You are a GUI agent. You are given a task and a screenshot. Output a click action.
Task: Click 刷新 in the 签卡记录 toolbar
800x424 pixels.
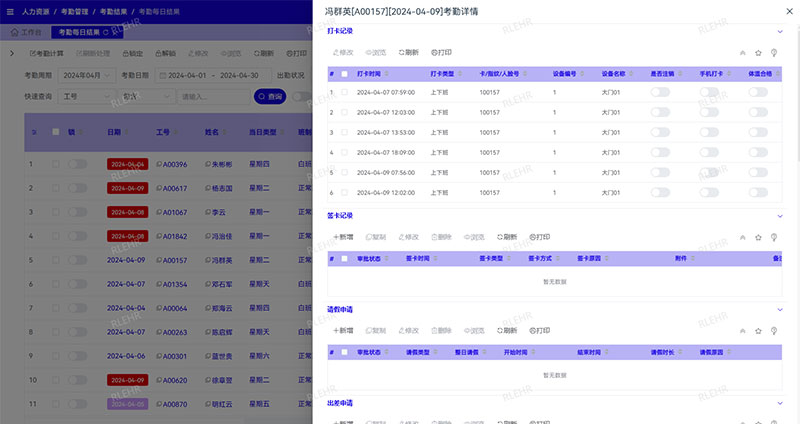click(x=507, y=237)
